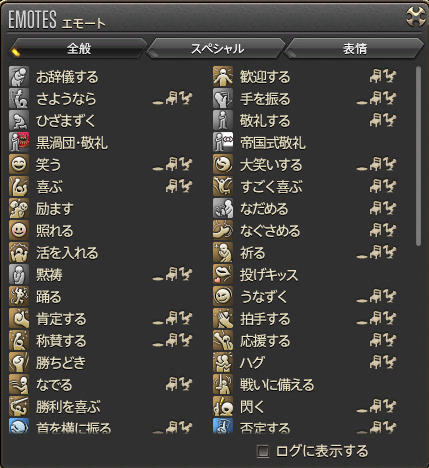Click the お辞儀する bow emote icon
Viewport: 429px width, 468px height.
(19, 76)
